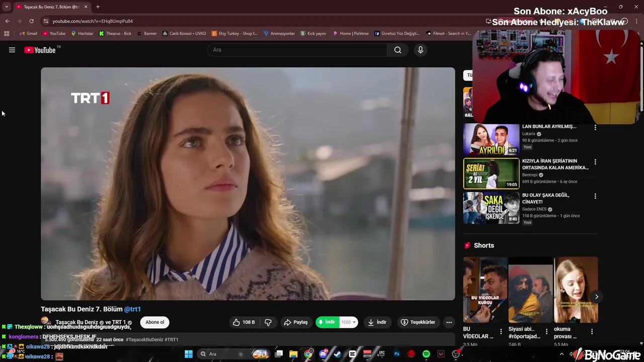Open Steam from the taskbar
644x362 pixels.
tap(338, 354)
